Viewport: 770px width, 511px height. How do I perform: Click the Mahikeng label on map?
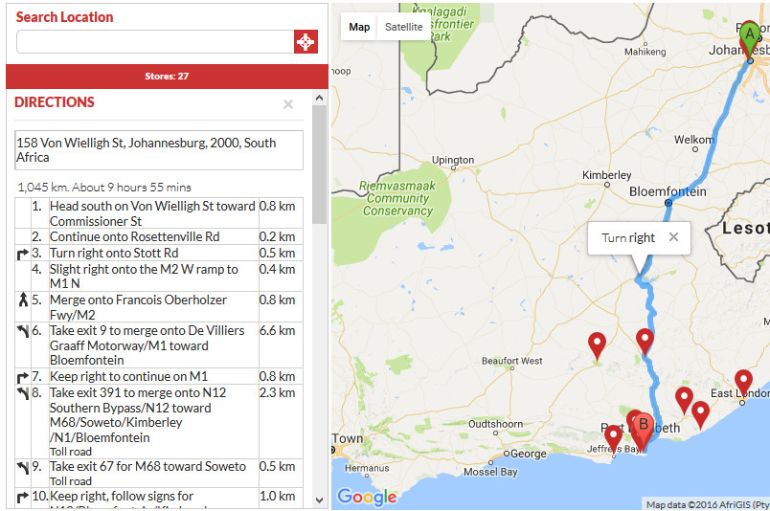pos(645,52)
